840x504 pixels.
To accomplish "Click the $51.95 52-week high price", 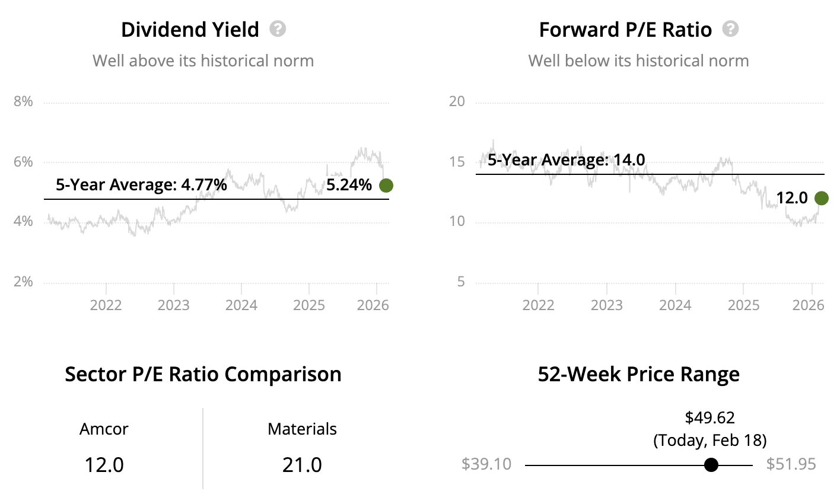I will (x=791, y=464).
